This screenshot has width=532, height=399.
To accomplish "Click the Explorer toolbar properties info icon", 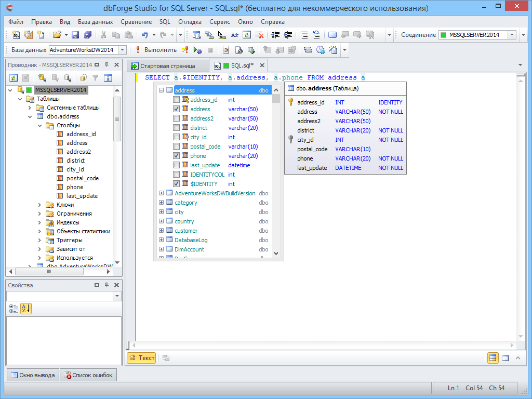I will click(108, 78).
